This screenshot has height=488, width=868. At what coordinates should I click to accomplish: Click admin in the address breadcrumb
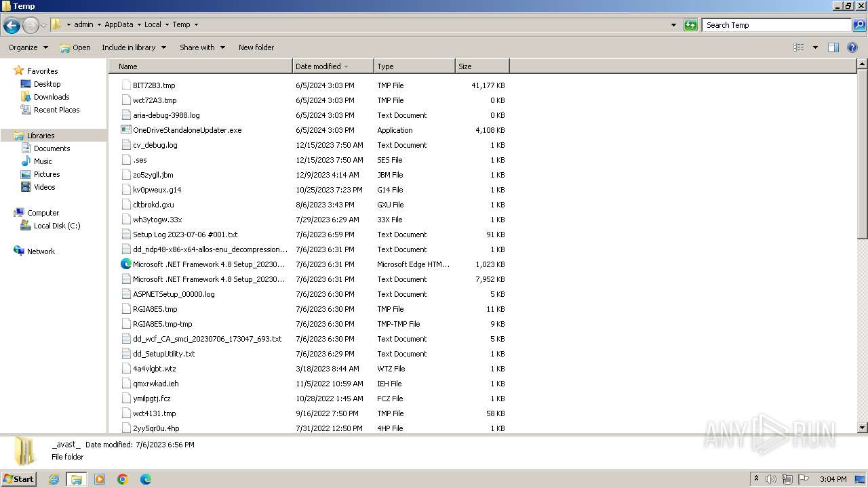pos(83,24)
